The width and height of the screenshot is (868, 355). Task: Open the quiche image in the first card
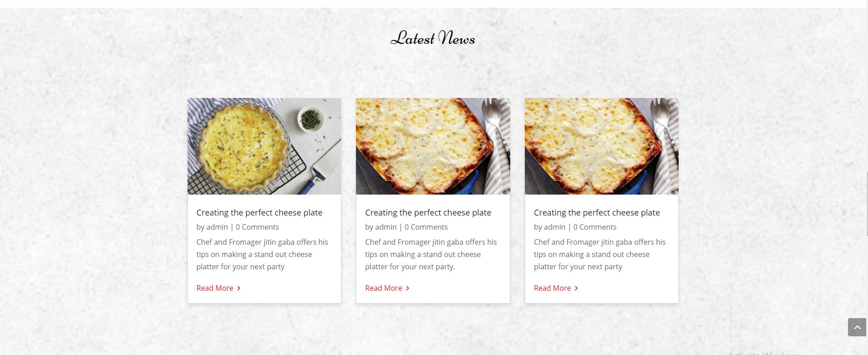tap(264, 146)
